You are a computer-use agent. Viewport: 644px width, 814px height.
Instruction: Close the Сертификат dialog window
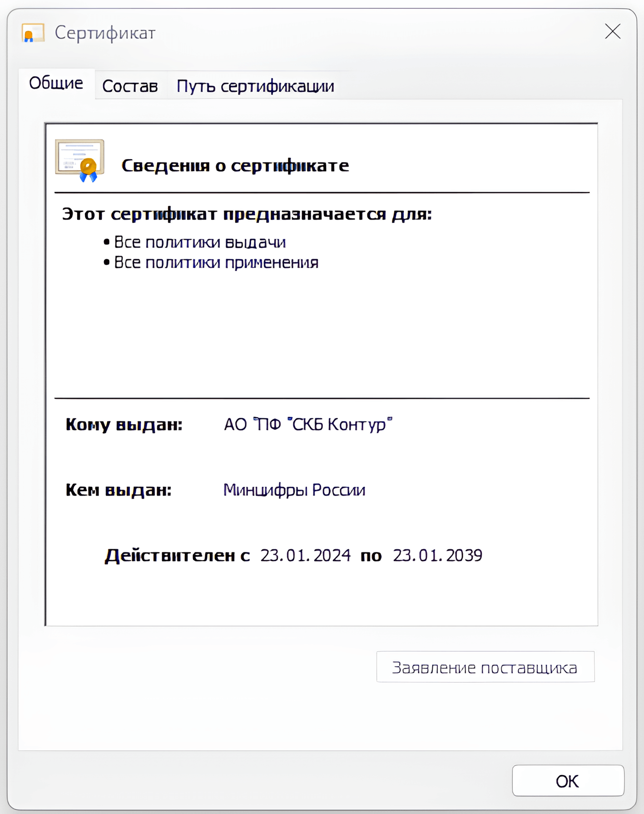(613, 31)
